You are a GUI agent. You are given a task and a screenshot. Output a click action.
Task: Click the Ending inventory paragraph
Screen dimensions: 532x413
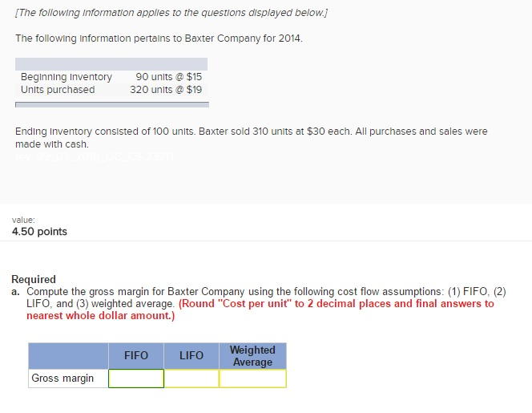[x=251, y=131]
